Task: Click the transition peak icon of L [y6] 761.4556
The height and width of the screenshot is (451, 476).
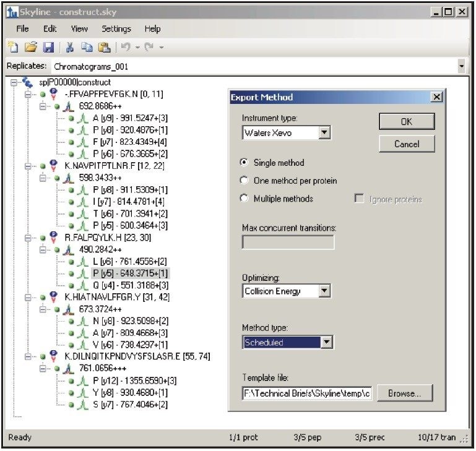Action: tap(82, 261)
